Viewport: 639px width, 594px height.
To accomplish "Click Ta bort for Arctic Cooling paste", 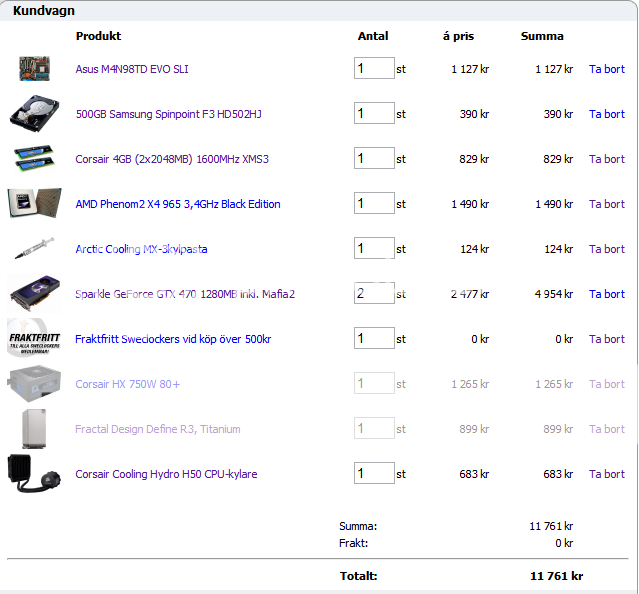I will tap(606, 249).
